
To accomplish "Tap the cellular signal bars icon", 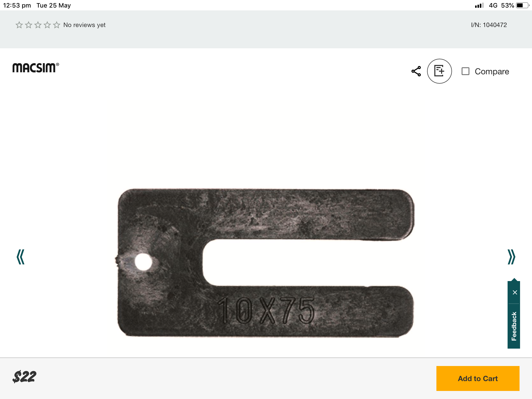I will click(x=479, y=5).
